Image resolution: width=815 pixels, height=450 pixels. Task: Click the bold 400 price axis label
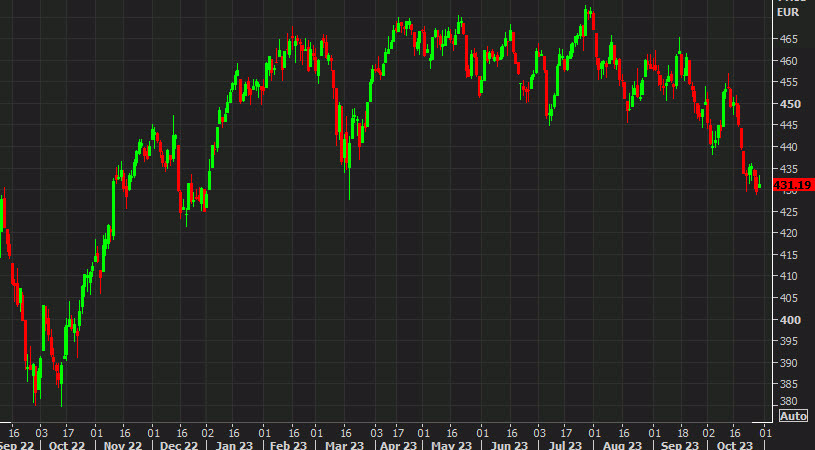point(790,320)
